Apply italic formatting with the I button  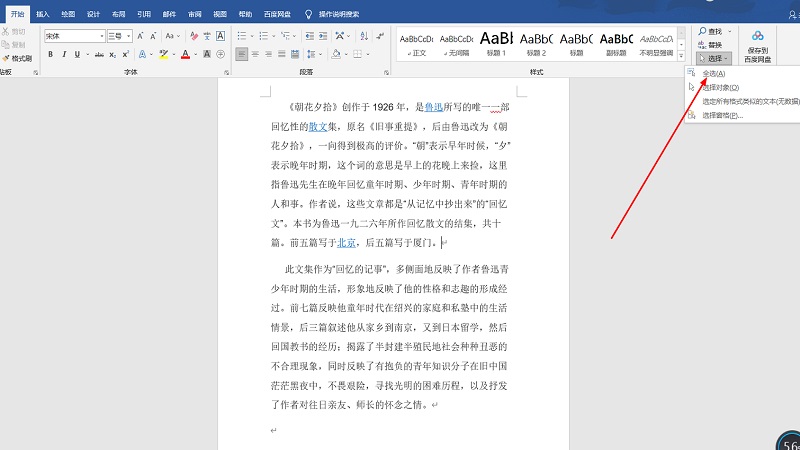point(64,54)
